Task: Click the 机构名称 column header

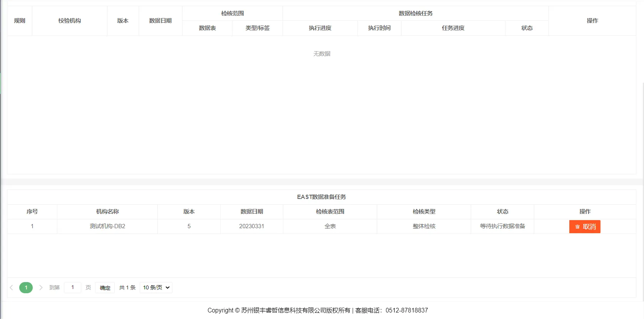Action: tap(107, 212)
